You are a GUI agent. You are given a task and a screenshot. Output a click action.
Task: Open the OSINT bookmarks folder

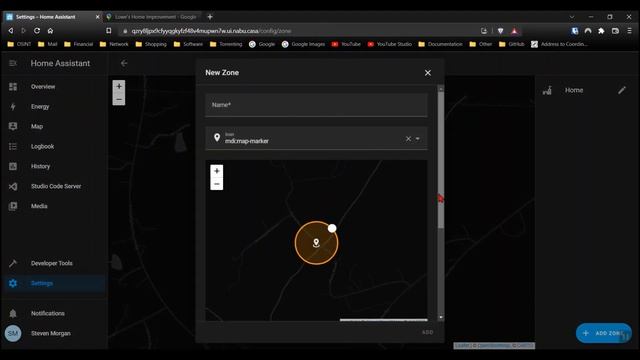pyautogui.click(x=19, y=44)
